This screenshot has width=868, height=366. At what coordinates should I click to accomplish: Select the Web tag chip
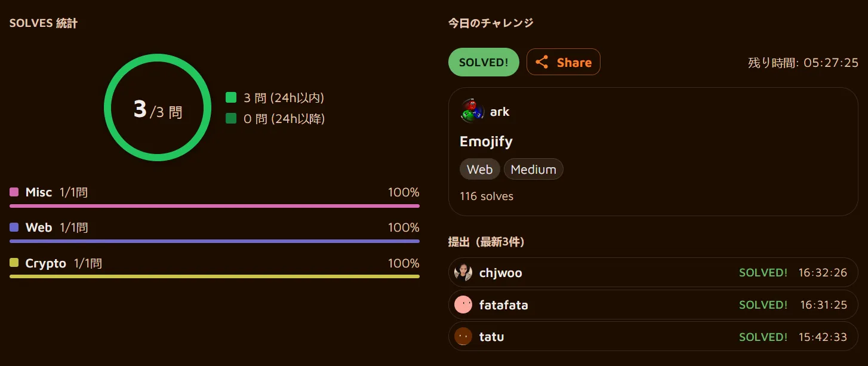point(479,170)
